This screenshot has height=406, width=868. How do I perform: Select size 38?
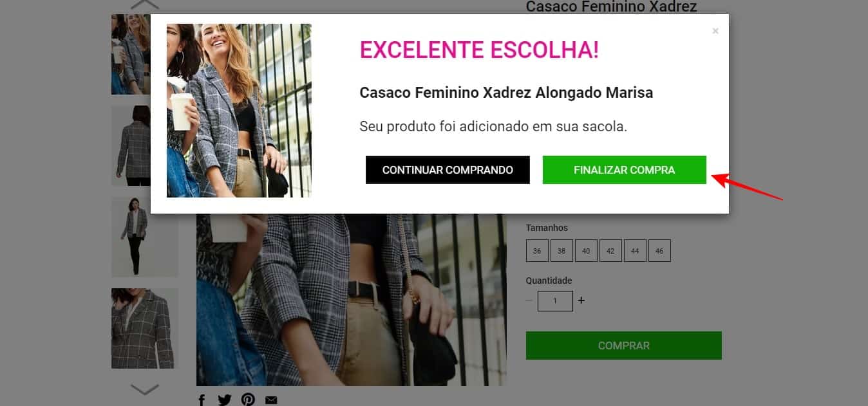(561, 251)
